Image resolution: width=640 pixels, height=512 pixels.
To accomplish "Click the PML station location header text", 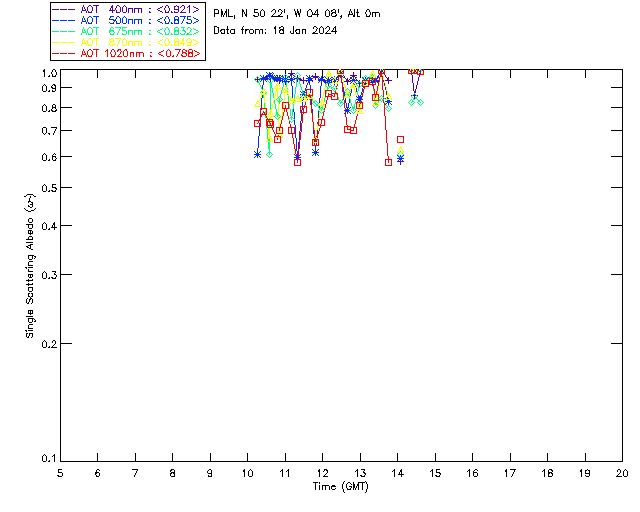I will pyautogui.click(x=297, y=14).
